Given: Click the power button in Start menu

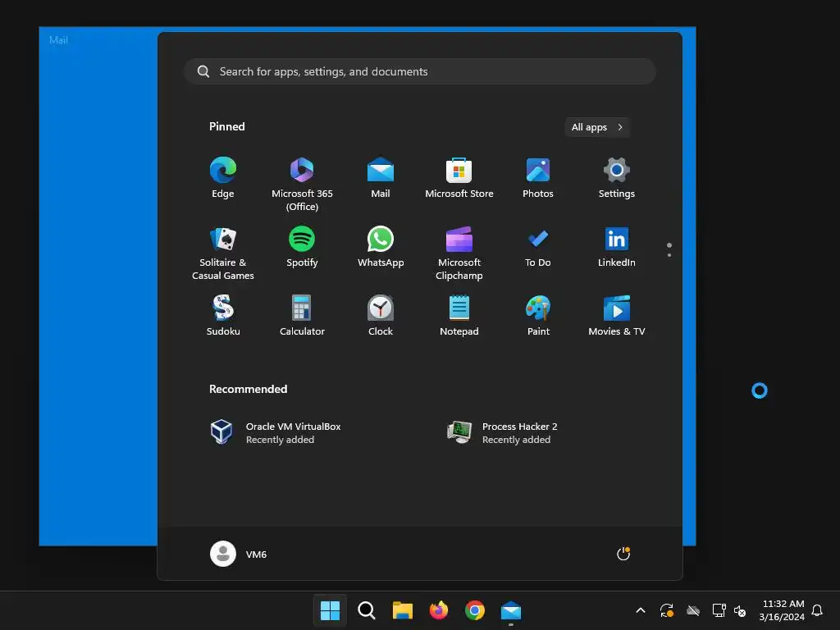Looking at the screenshot, I should coord(623,554).
